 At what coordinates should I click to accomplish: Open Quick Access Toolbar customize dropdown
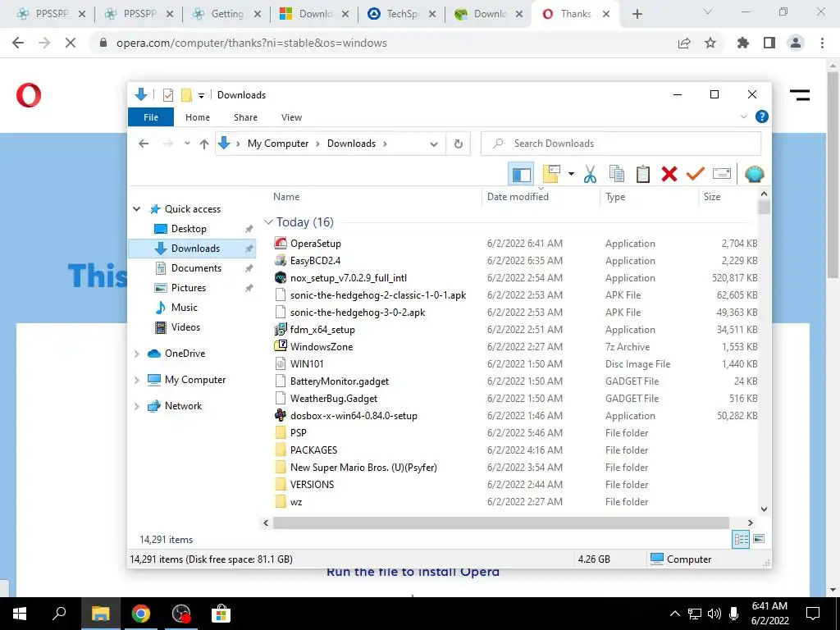202,95
